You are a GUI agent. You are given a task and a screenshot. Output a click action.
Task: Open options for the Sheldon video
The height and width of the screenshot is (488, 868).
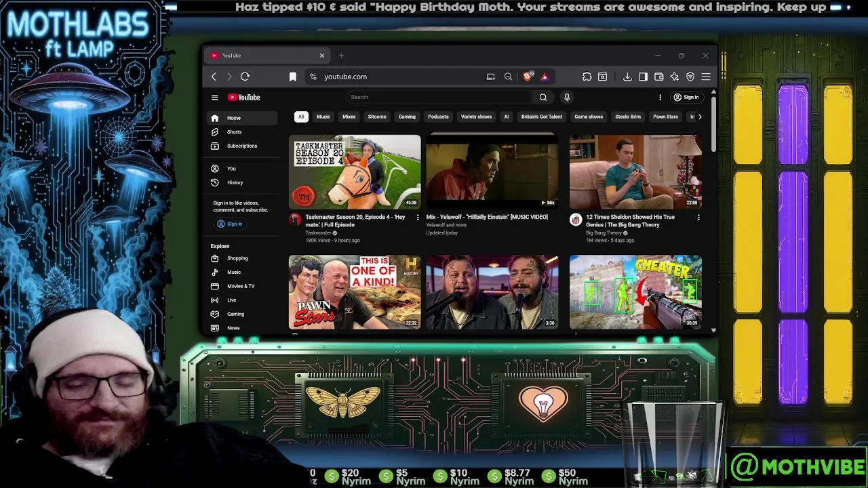pos(698,218)
